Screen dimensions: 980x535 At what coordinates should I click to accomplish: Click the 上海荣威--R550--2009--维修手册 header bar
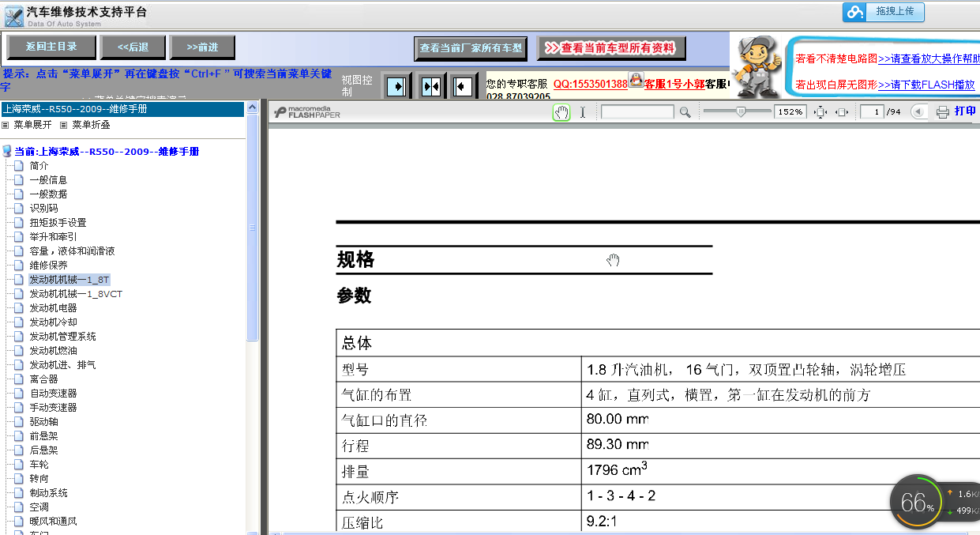122,109
